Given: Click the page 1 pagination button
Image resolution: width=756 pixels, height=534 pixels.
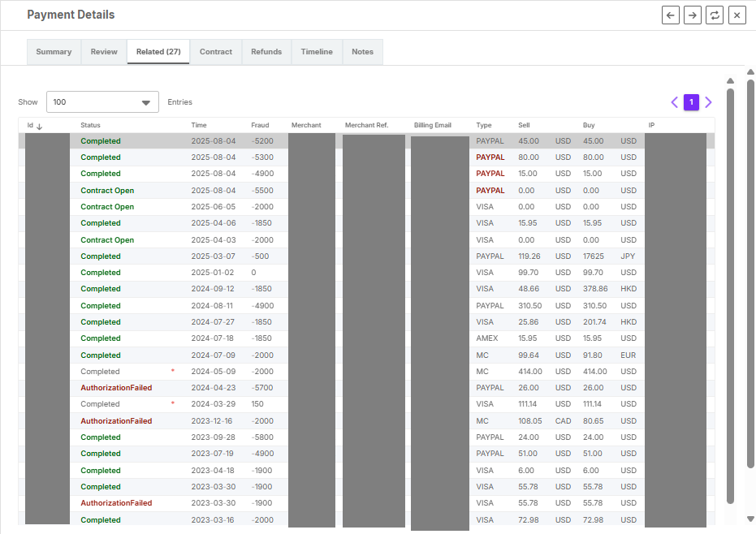Looking at the screenshot, I should point(691,101).
